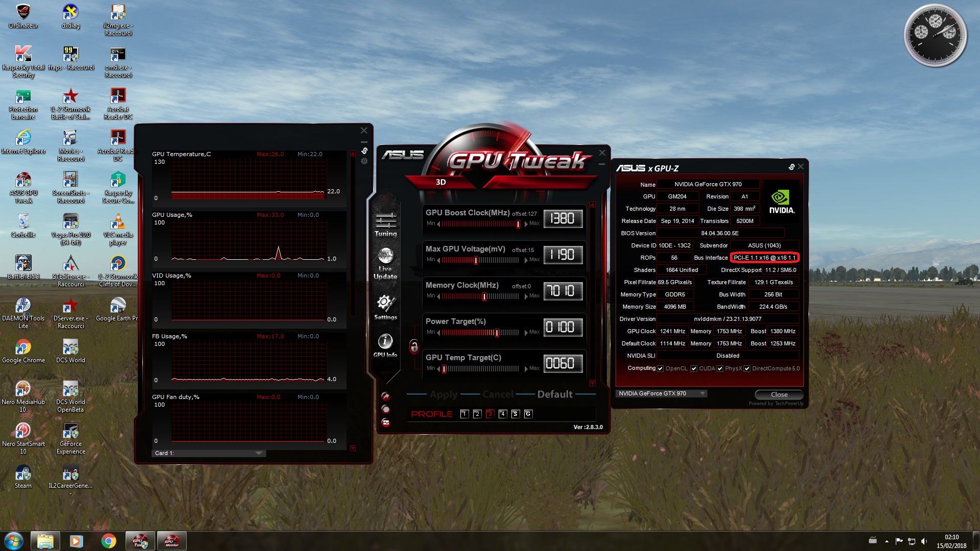Click the monitor window scroll-down arrow
980x551 pixels.
click(x=353, y=448)
